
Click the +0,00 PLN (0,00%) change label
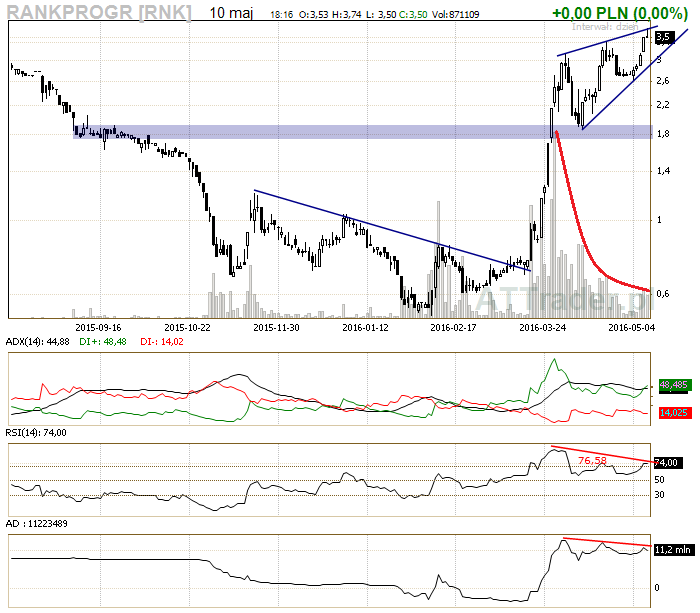620,13
